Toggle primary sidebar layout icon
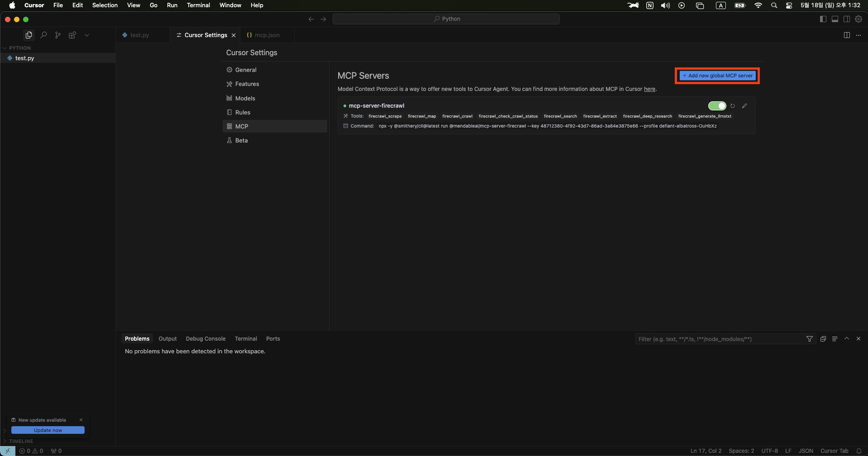 pos(823,19)
